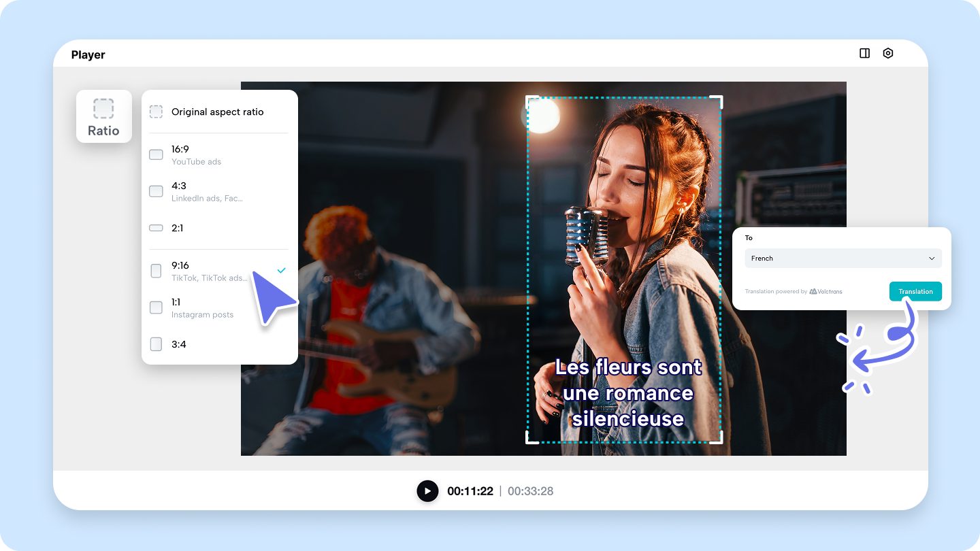This screenshot has height=551, width=980.
Task: Open the French language dropdown
Action: 843,258
